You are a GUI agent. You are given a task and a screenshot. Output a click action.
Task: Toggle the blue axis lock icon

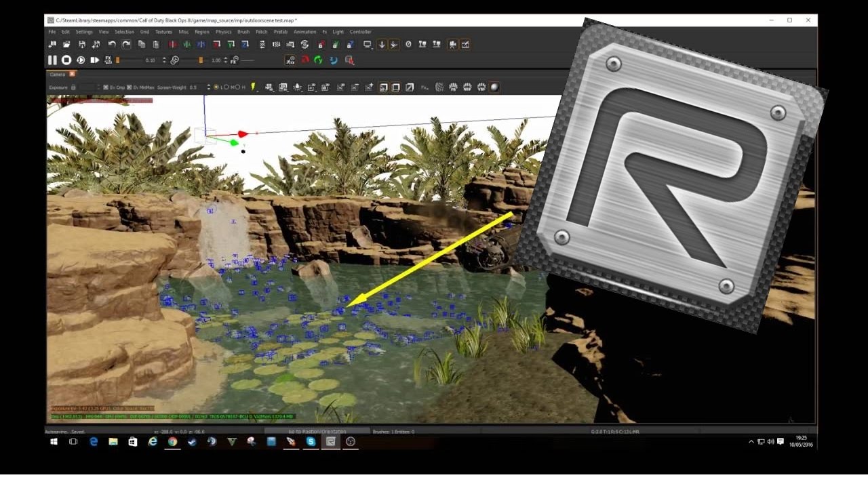[x=350, y=44]
